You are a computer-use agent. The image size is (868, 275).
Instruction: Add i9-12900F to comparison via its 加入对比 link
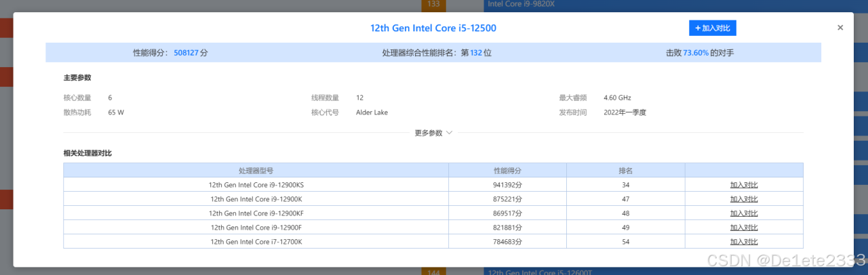(744, 228)
